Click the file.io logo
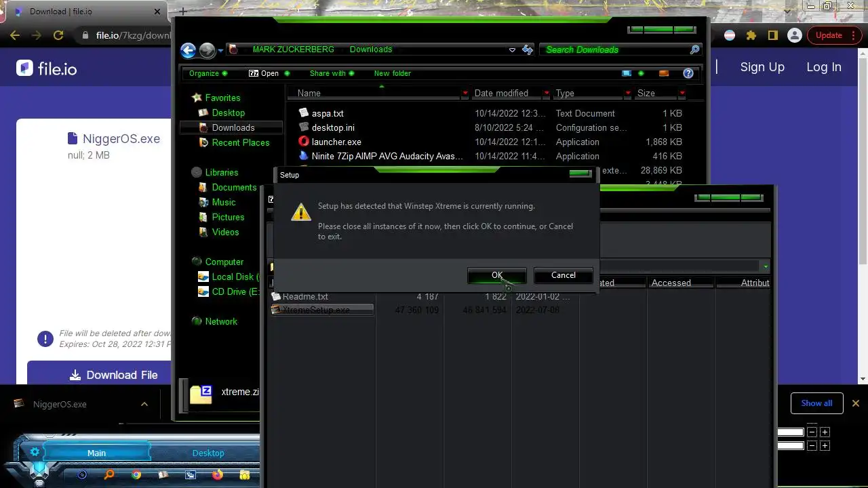The height and width of the screenshot is (488, 868). (x=47, y=68)
